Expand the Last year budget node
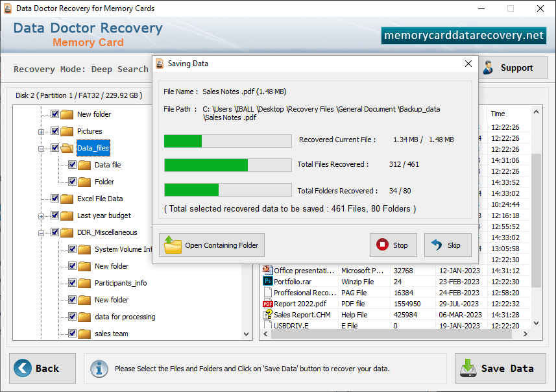The height and width of the screenshot is (392, 556). coord(41,216)
